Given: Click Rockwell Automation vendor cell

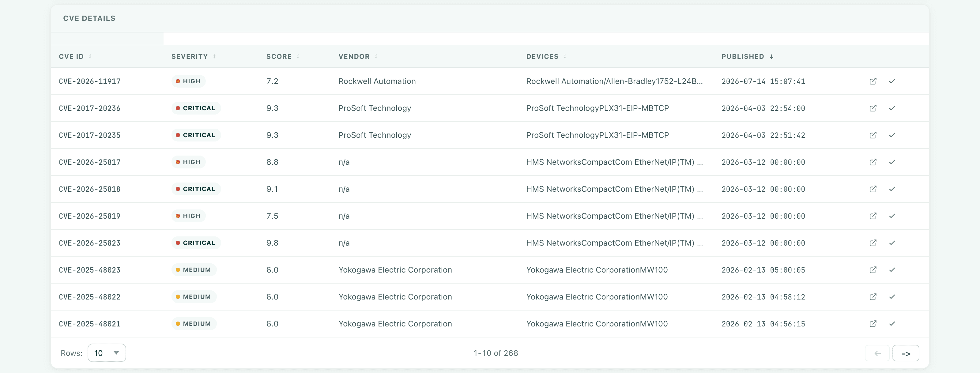Looking at the screenshot, I should [377, 81].
